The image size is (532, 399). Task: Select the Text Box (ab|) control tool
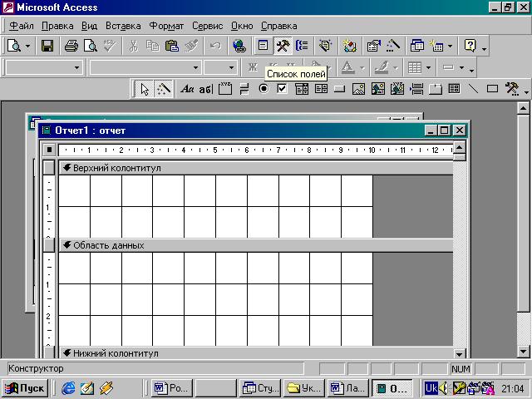[205, 88]
